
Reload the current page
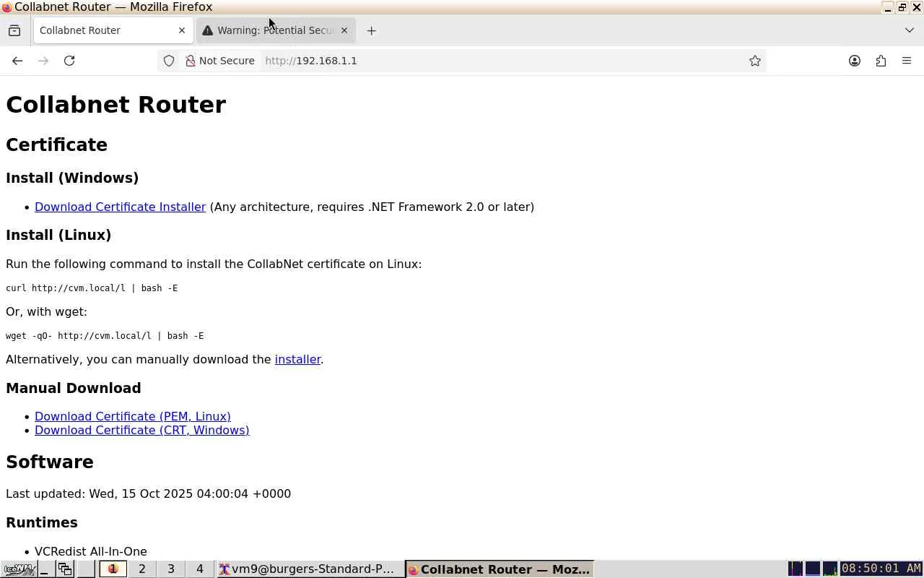pyautogui.click(x=69, y=61)
